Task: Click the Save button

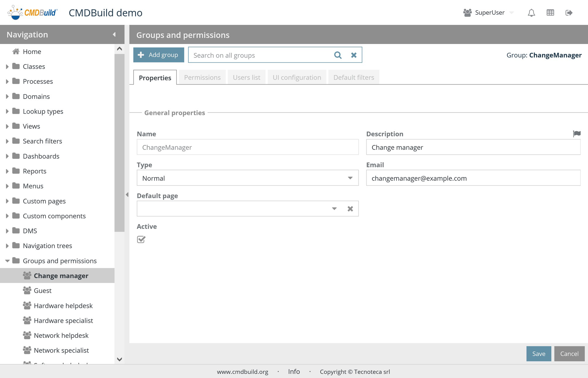Action: tap(538, 354)
